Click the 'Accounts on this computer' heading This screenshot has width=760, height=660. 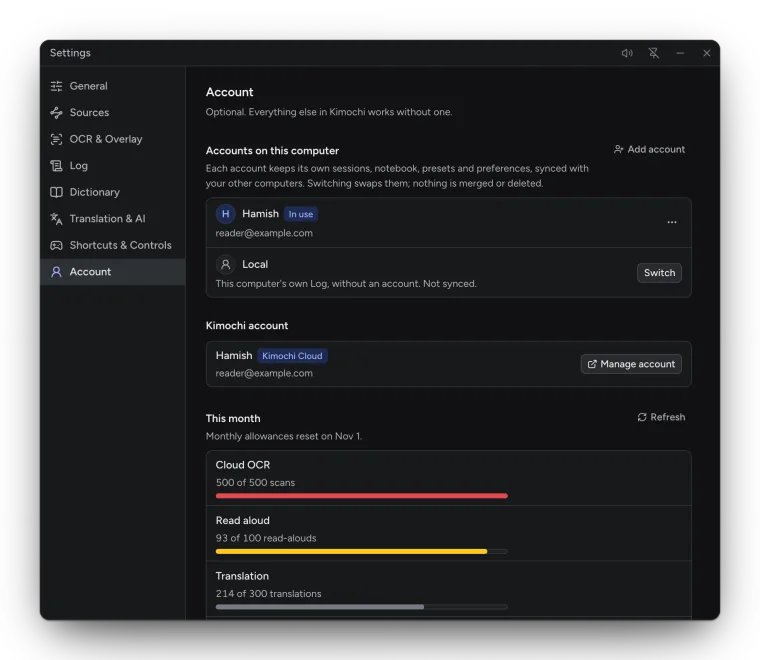point(272,151)
